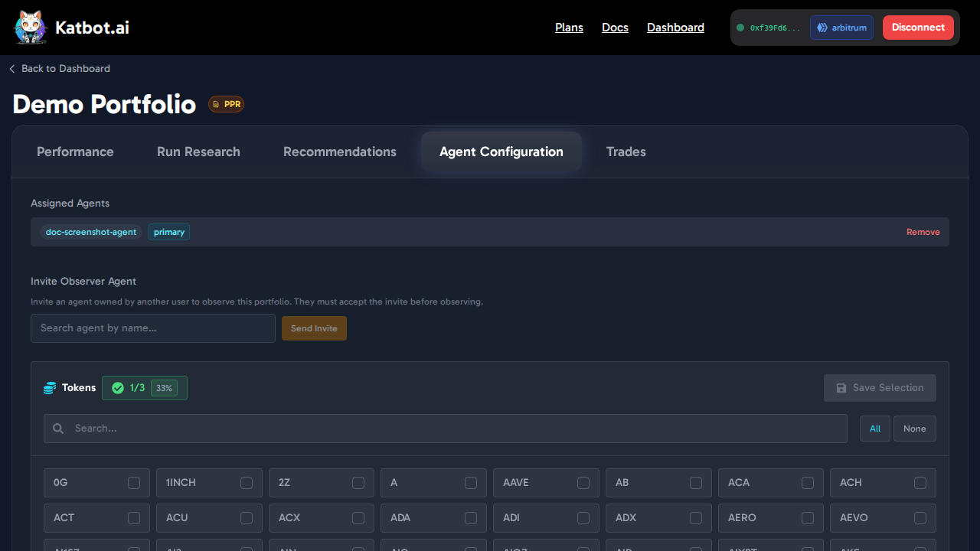Check the 1INCH token checkbox
Image resolution: width=980 pixels, height=551 pixels.
[x=247, y=483]
